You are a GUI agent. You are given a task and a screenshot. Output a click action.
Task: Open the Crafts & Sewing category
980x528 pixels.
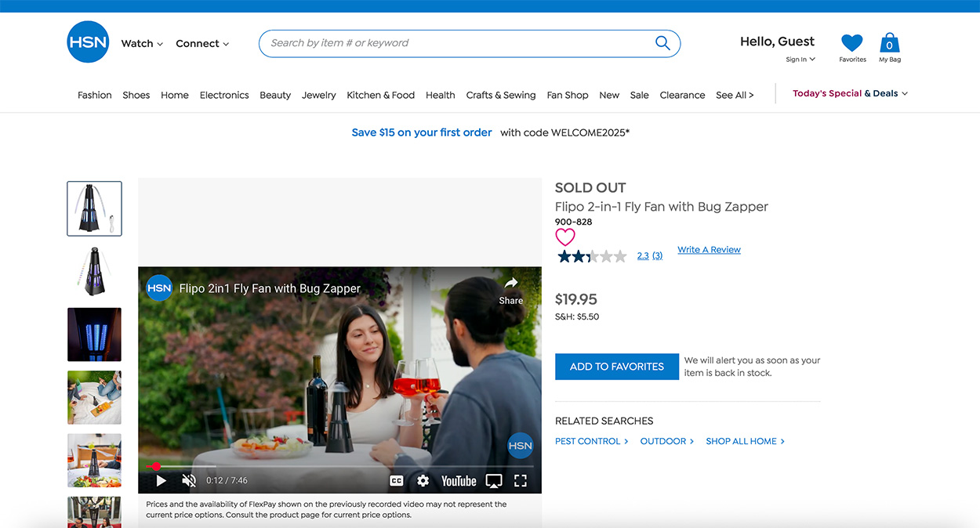click(501, 95)
